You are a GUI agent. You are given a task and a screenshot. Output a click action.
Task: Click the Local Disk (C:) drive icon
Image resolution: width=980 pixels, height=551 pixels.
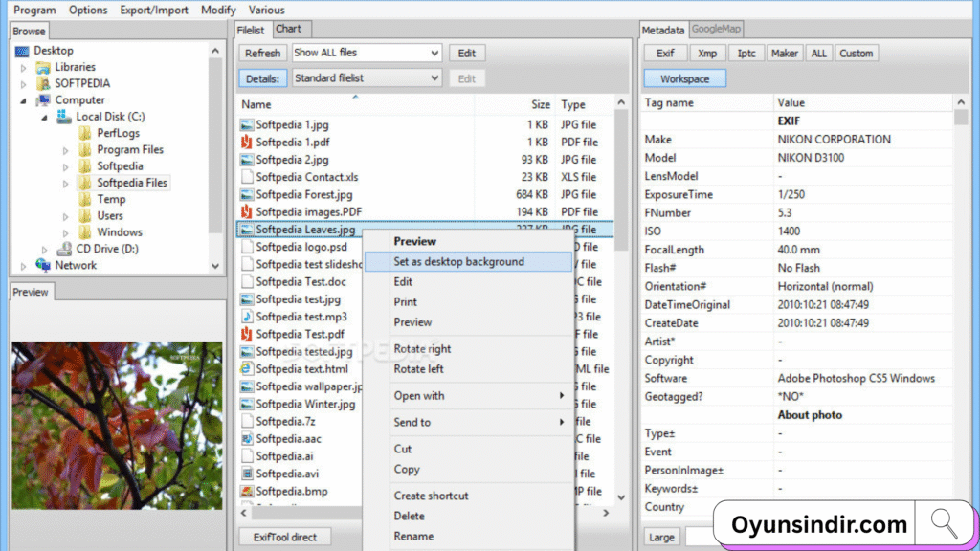(64, 117)
